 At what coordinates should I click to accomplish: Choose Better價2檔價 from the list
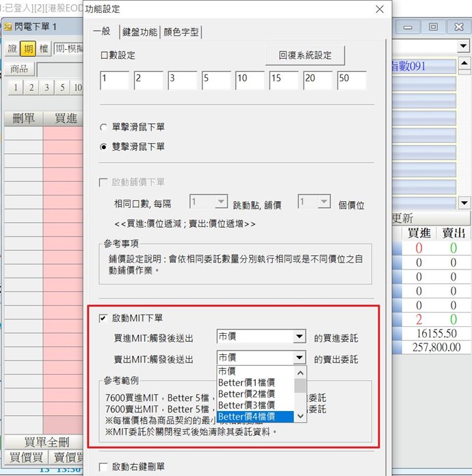(246, 393)
